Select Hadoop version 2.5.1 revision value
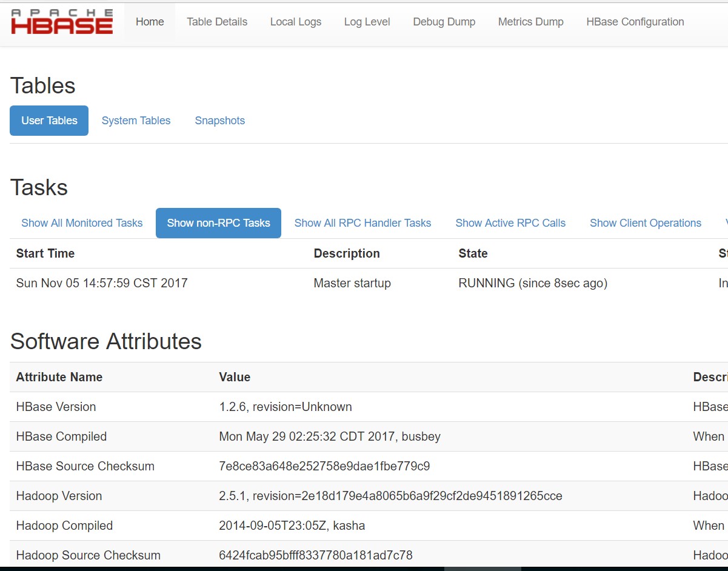Screen dimensions: 728x571 pos(390,496)
